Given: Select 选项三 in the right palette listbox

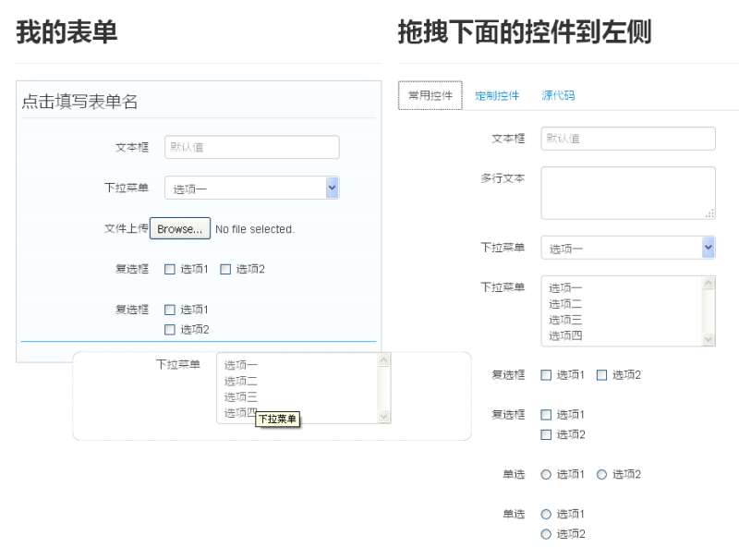Looking at the screenshot, I should [565, 320].
